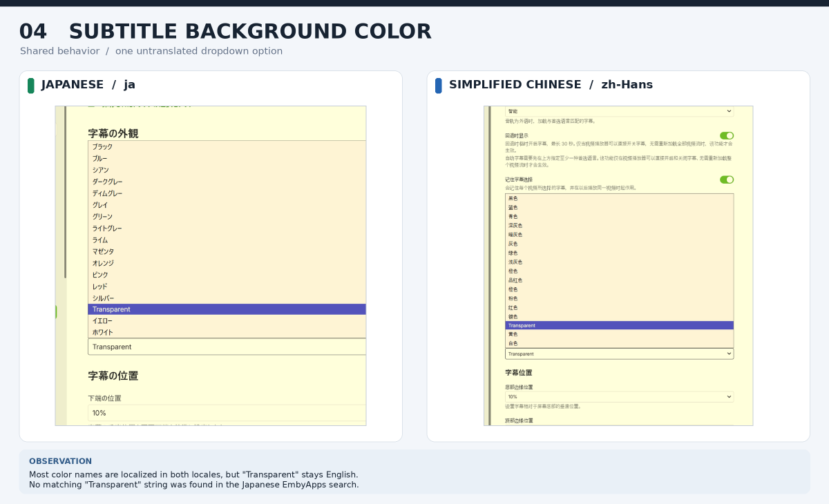Open the 下端の位置 10% field
The width and height of the screenshot is (829, 504).
227,413
